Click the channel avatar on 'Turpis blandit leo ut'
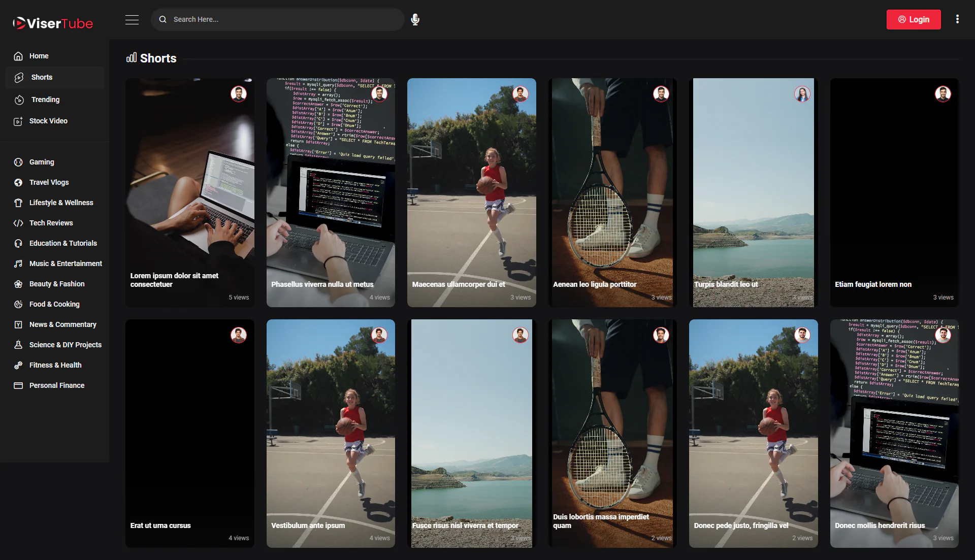Screen dimensions: 975x560 [x=802, y=94]
